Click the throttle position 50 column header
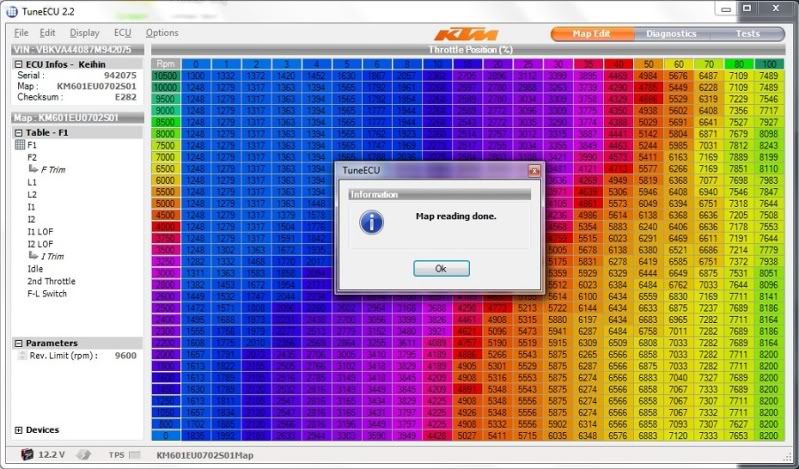 [648, 64]
